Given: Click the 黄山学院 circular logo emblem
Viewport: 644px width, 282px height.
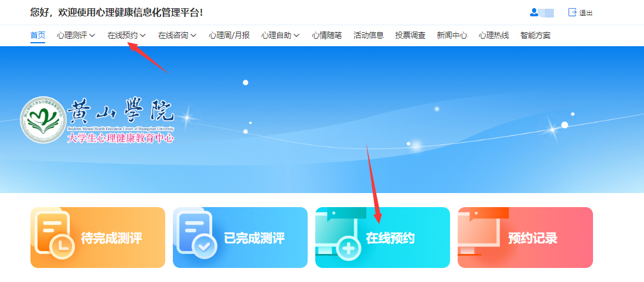Looking at the screenshot, I should tap(43, 119).
